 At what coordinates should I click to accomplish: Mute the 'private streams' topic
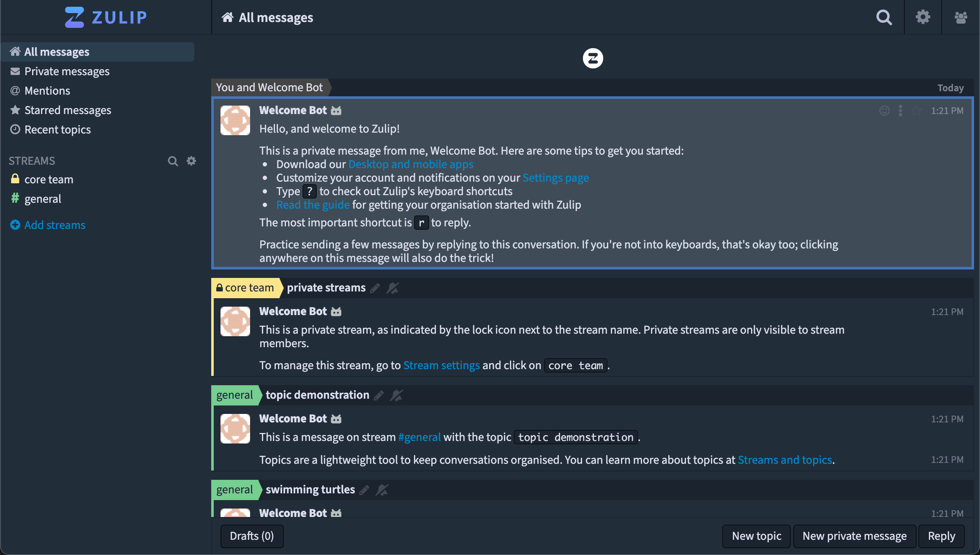(392, 288)
